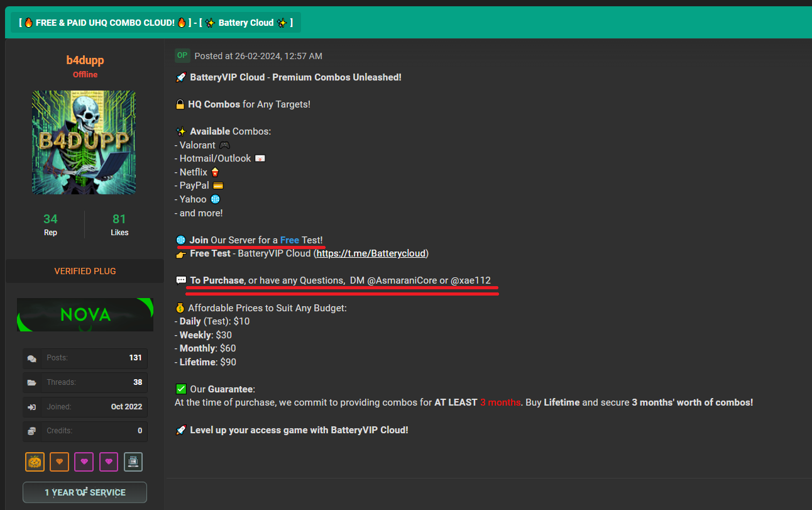Screen dimensions: 812x510
Task: Click the envelope emoji after Hotmail/Outlook
Action: pos(260,158)
